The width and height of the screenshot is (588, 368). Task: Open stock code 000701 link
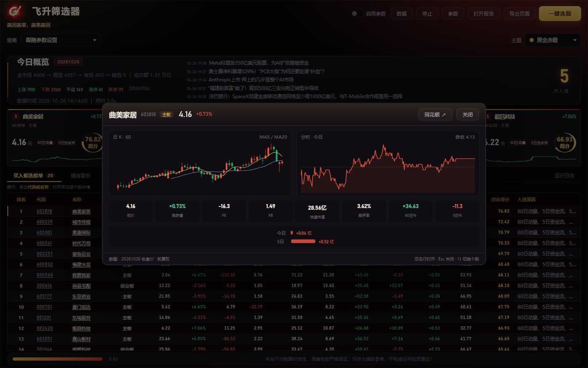click(x=45, y=307)
